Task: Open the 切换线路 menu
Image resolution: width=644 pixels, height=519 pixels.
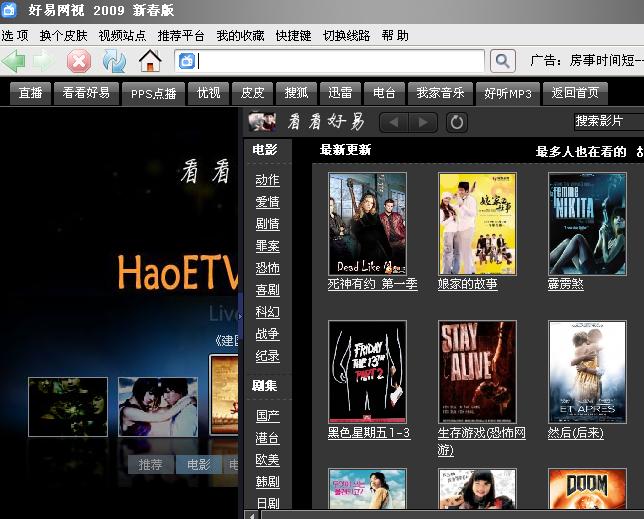Action: (346, 36)
